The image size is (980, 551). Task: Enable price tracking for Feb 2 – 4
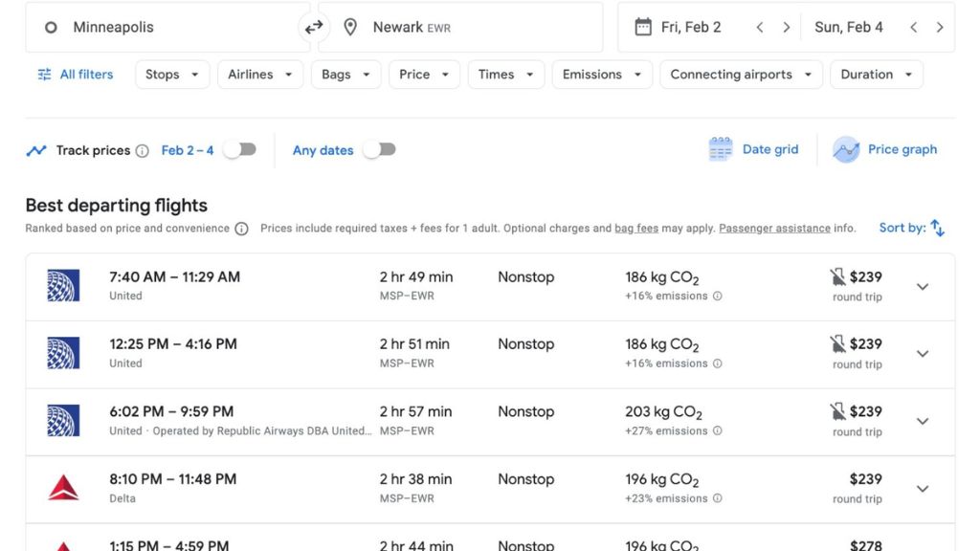click(239, 149)
